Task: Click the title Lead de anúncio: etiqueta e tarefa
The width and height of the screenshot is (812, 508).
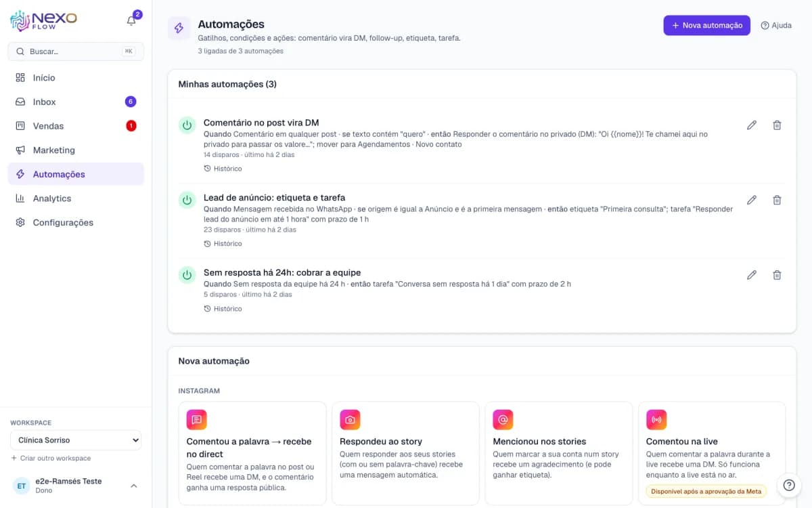Action: click(274, 198)
